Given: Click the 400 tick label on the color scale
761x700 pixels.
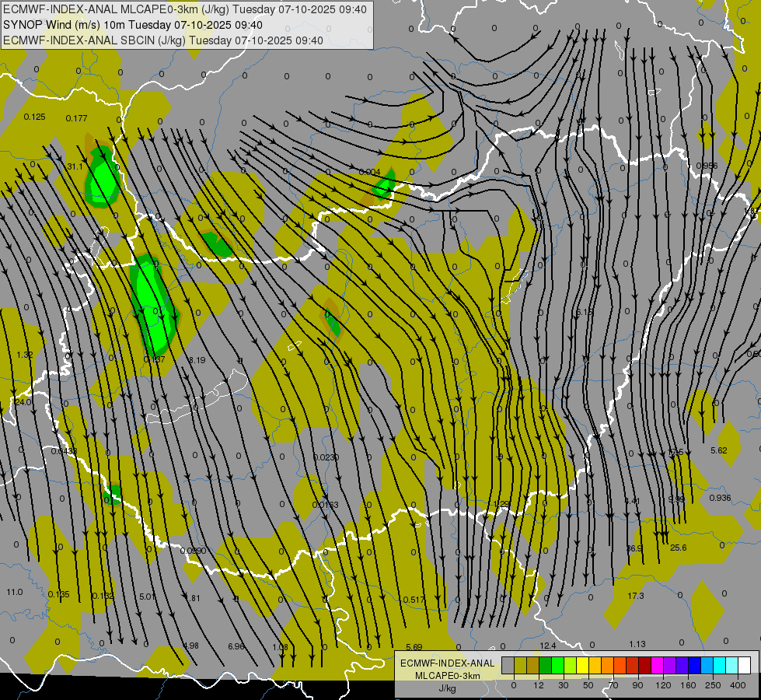Looking at the screenshot, I should 738,685.
